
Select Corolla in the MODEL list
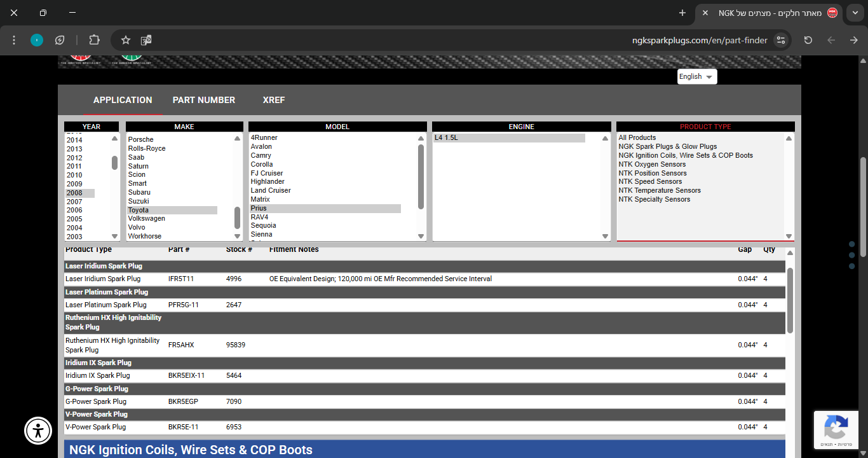pos(261,164)
